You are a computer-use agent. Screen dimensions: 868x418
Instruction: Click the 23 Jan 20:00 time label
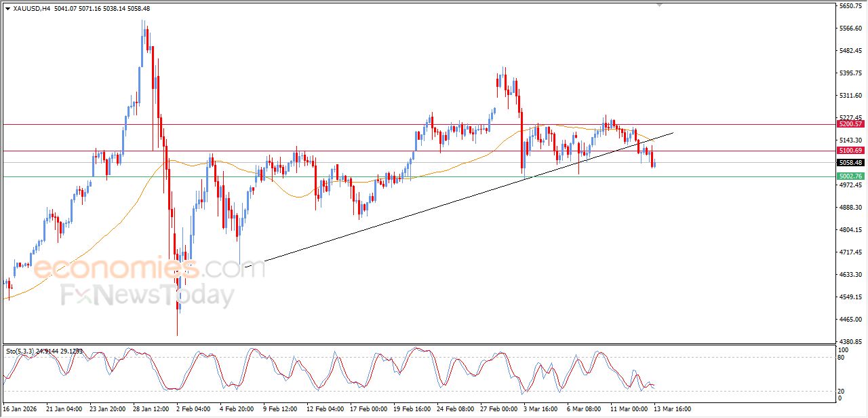click(107, 409)
